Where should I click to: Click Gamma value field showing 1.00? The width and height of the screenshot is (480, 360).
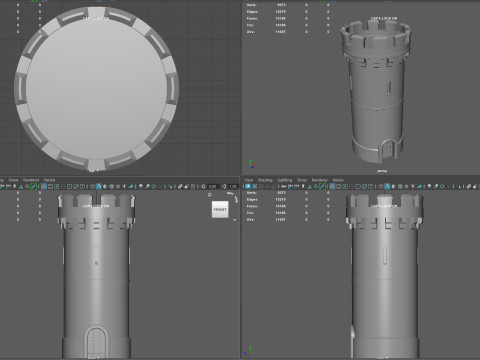point(233,186)
